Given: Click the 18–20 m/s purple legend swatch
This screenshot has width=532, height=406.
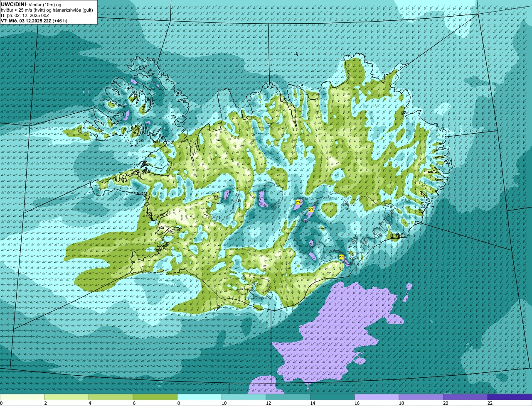Looking at the screenshot, I should pyautogui.click(x=421, y=397).
